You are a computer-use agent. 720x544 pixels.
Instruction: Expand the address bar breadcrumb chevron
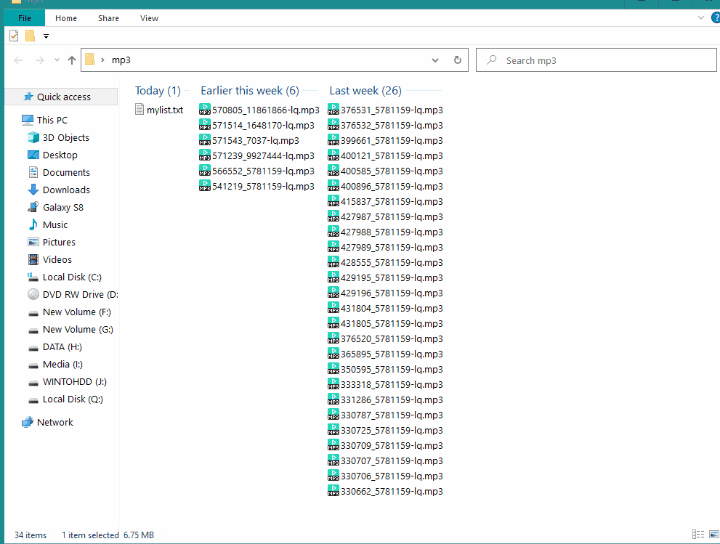point(102,60)
